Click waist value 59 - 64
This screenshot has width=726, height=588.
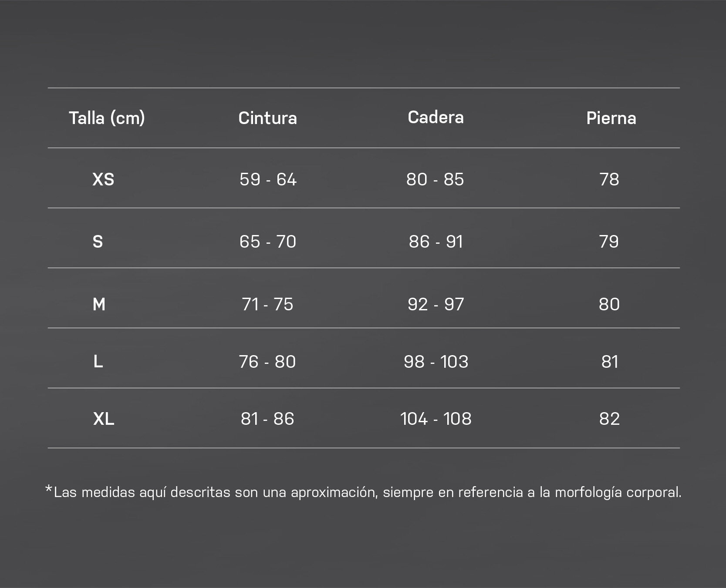tap(268, 179)
